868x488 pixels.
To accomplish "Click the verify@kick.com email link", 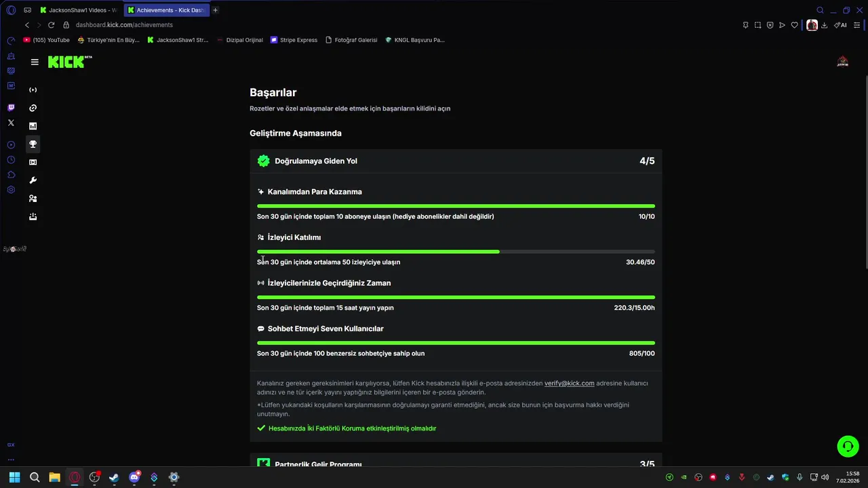I will coord(569,384).
